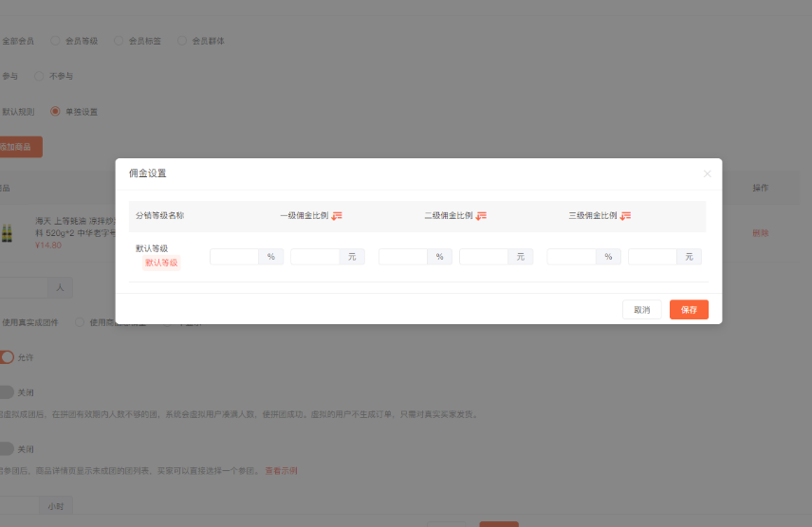Click the 二级佣金比例 header text
The image size is (812, 527).
click(x=449, y=215)
